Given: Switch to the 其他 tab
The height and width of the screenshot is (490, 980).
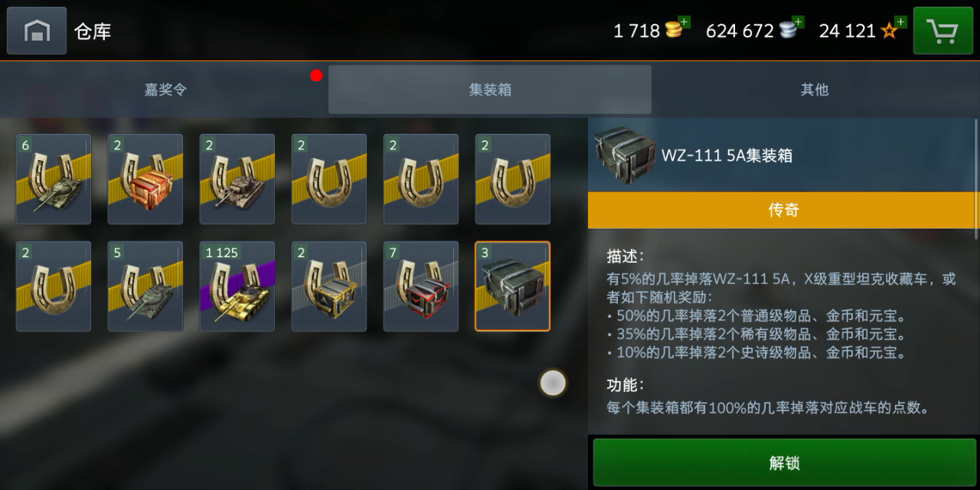Looking at the screenshot, I should pos(815,90).
